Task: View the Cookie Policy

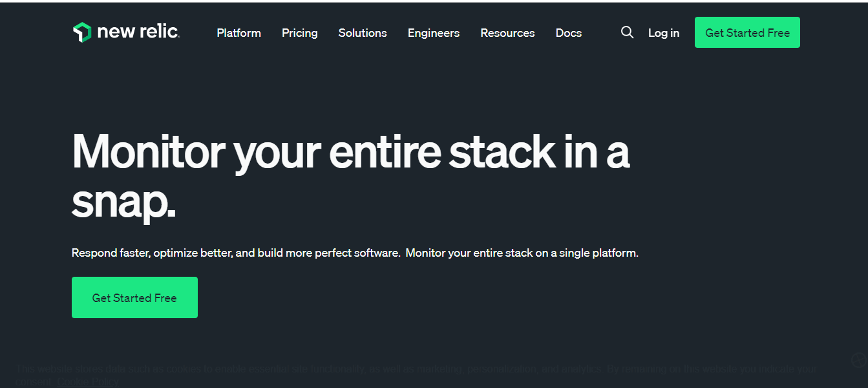Action: pos(87,381)
